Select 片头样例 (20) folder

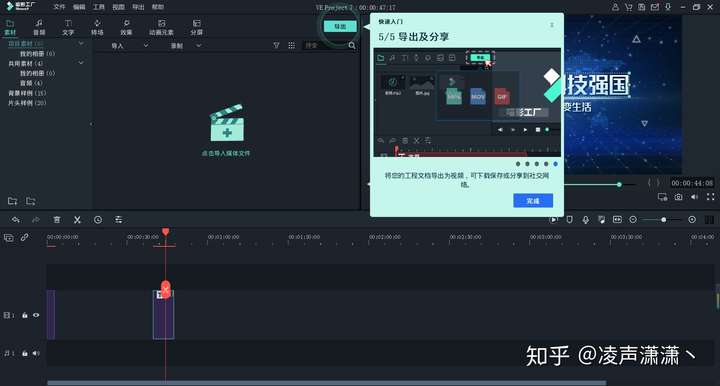coord(27,103)
